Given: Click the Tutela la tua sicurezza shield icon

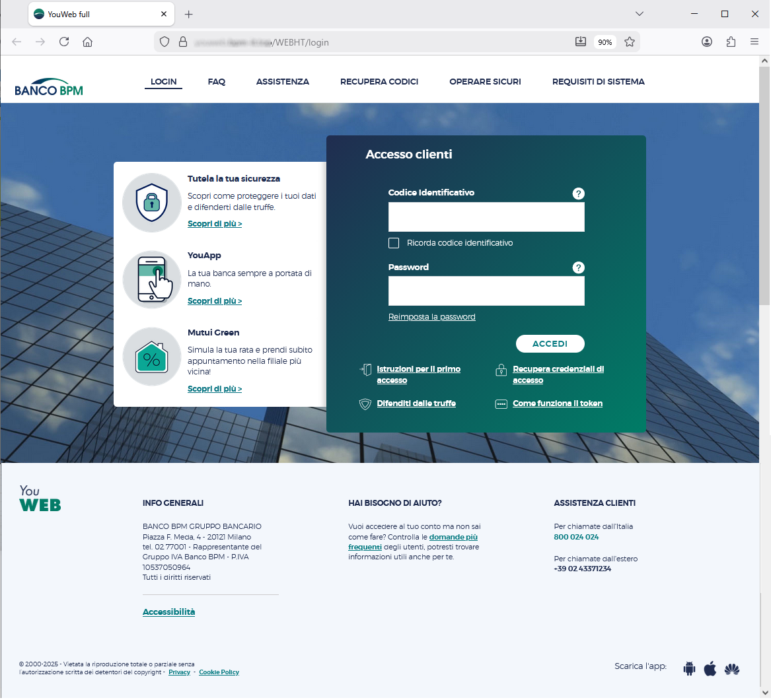Looking at the screenshot, I should 152,202.
